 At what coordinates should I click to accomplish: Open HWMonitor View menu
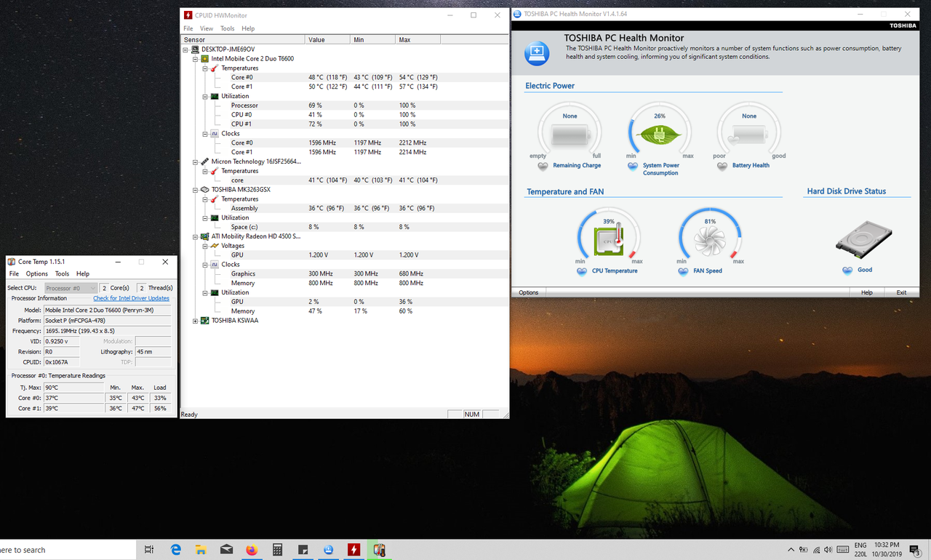(207, 28)
